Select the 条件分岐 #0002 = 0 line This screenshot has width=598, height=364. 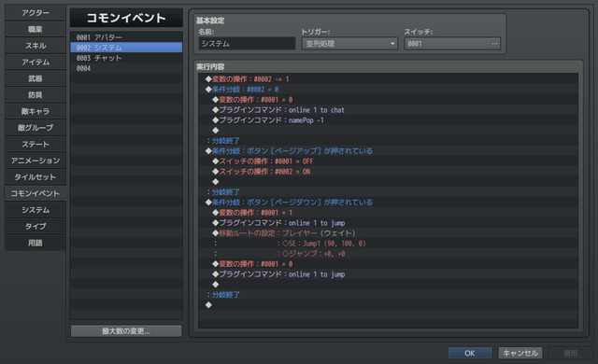pyautogui.click(x=389, y=90)
